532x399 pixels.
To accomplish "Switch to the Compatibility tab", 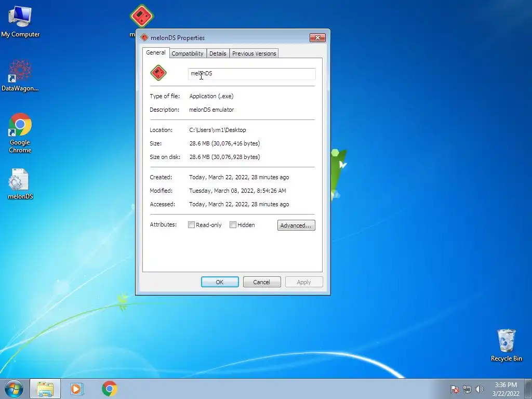I will [x=187, y=54].
